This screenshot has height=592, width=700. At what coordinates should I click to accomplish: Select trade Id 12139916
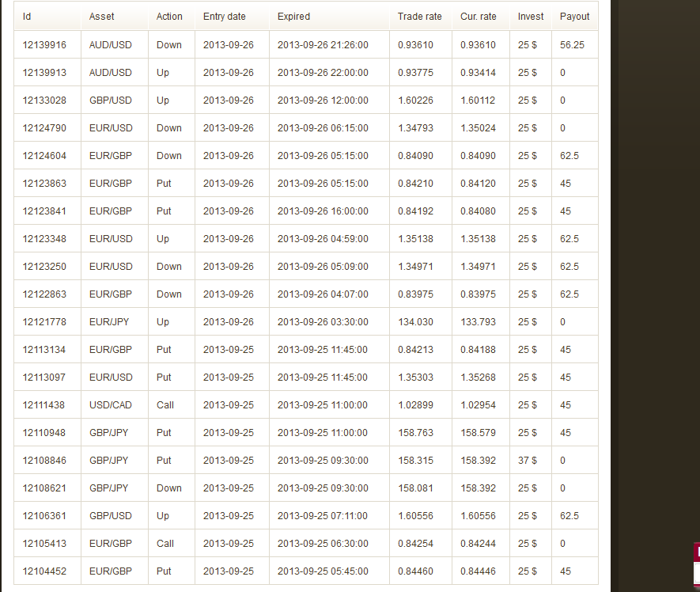coord(44,44)
